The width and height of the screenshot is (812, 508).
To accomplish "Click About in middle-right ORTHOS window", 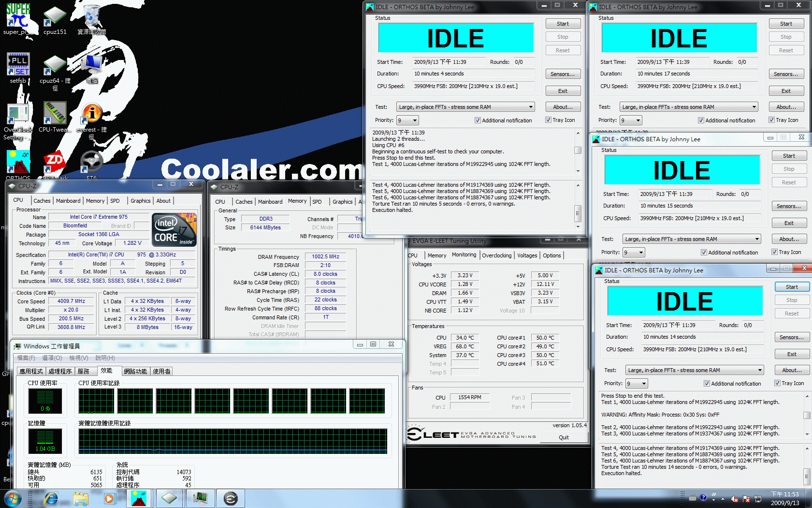I will [789, 239].
